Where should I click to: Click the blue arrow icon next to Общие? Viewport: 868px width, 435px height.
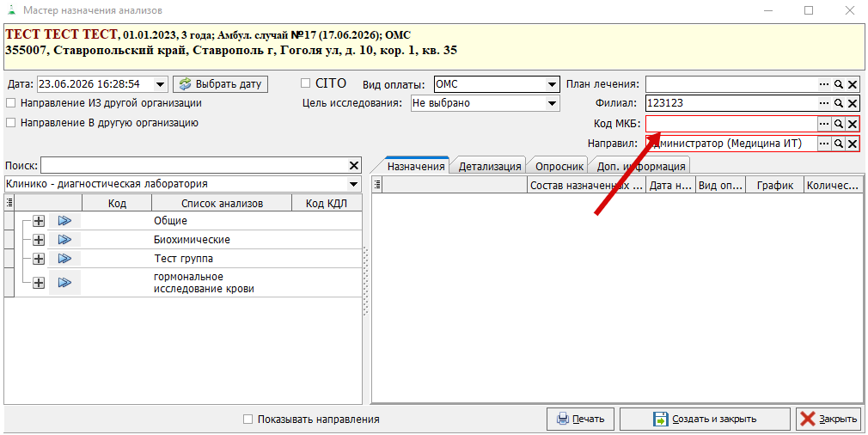[64, 221]
